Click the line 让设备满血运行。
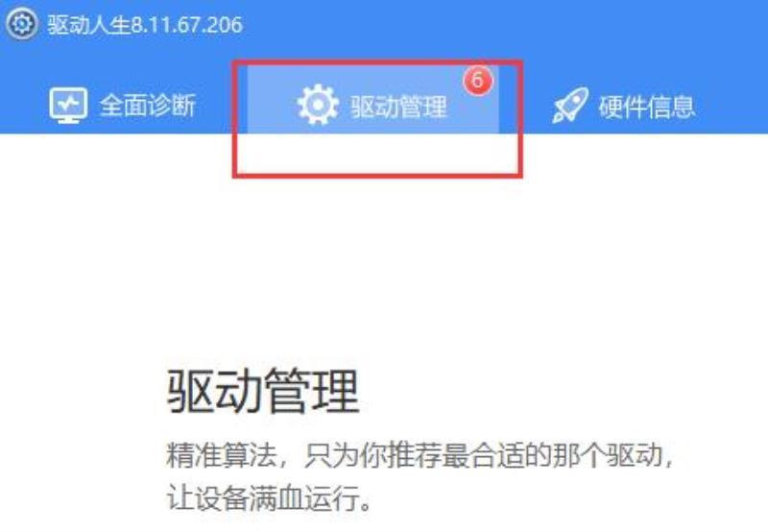This screenshot has height=532, width=768. click(270, 498)
